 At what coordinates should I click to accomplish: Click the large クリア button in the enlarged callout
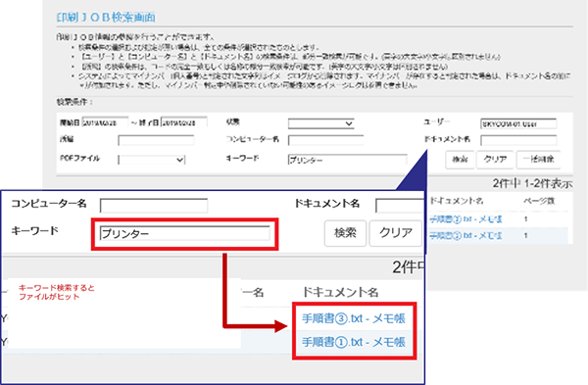[396, 233]
